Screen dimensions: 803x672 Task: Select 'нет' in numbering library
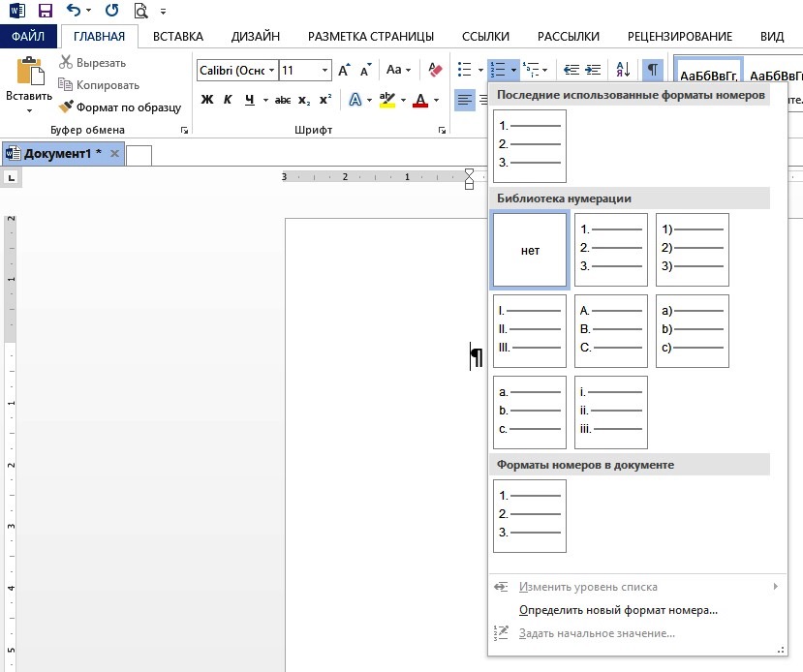pos(530,250)
